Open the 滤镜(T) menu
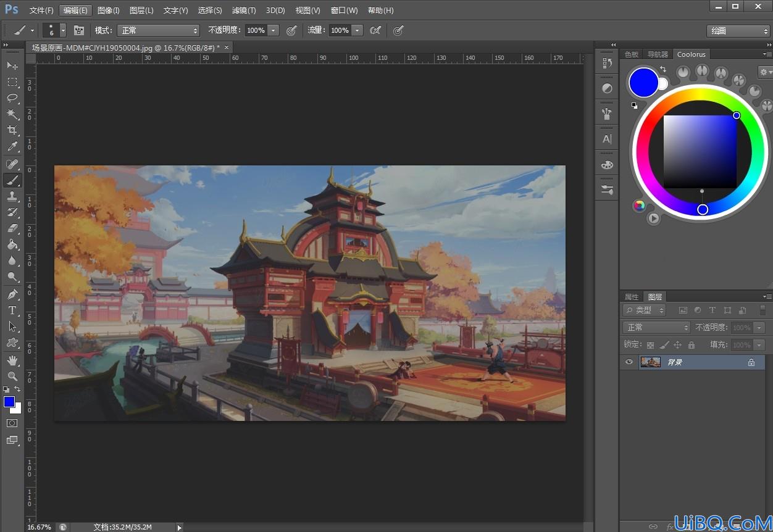 244,10
